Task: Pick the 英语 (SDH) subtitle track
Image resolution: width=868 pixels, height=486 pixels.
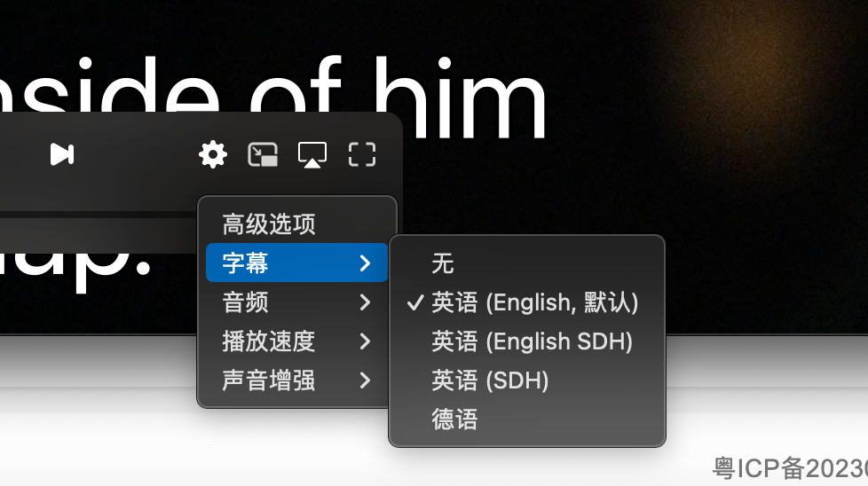Action: [527, 380]
